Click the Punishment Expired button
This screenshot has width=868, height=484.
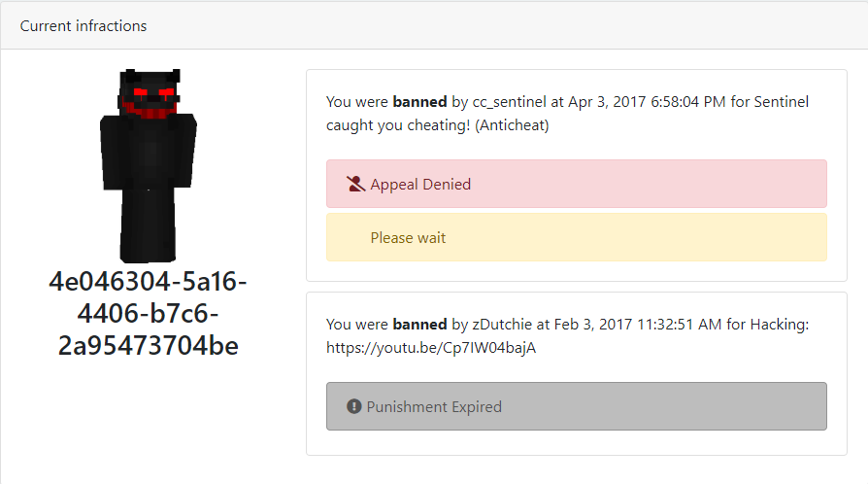[x=577, y=406]
